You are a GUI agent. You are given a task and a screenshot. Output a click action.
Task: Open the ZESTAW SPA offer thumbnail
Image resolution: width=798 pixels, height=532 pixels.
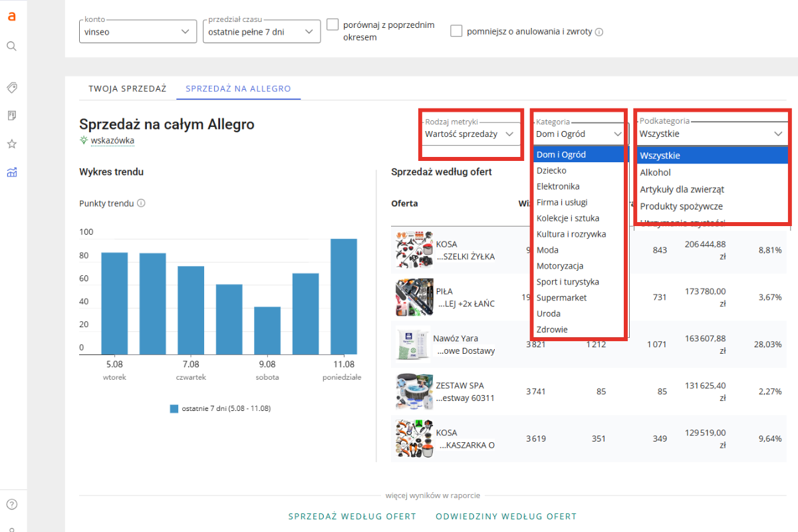pos(414,392)
